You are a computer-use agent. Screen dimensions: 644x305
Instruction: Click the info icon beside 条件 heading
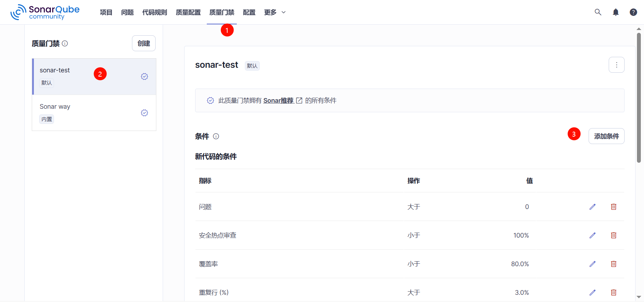point(216,136)
